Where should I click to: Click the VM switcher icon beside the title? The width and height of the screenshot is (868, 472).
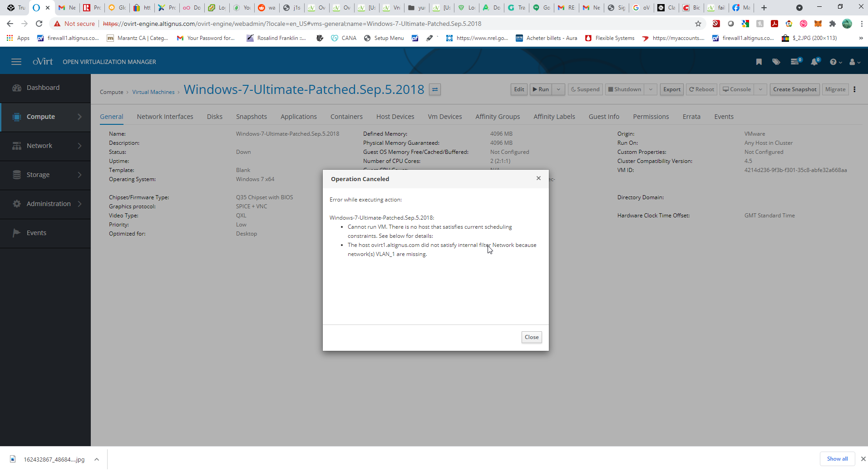[435, 89]
